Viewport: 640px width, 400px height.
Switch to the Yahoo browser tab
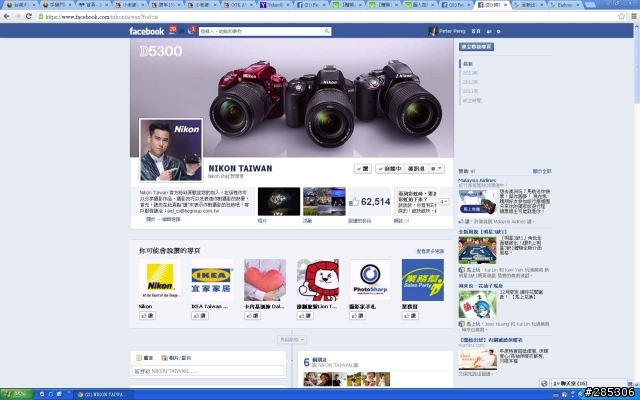tap(274, 5)
